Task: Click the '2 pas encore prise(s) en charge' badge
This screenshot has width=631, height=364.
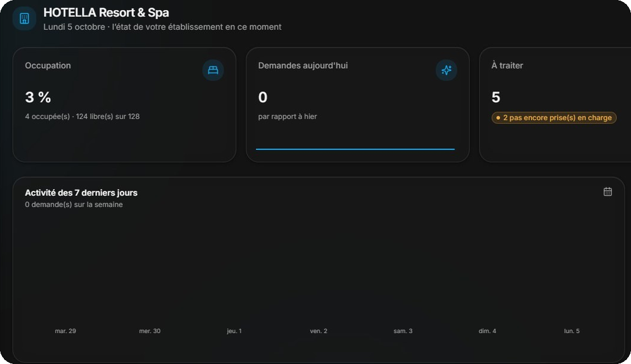Action: (554, 118)
